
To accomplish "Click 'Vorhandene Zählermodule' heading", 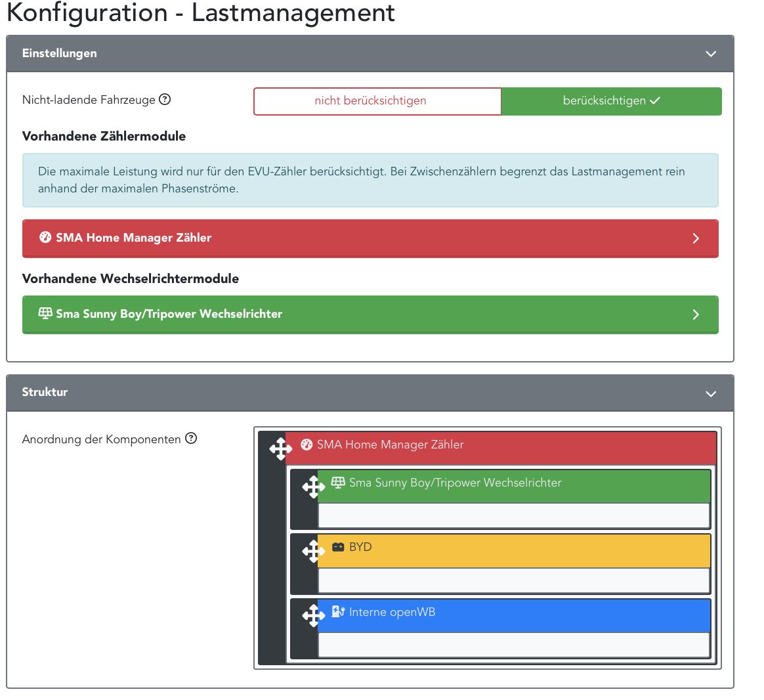I will point(104,136).
